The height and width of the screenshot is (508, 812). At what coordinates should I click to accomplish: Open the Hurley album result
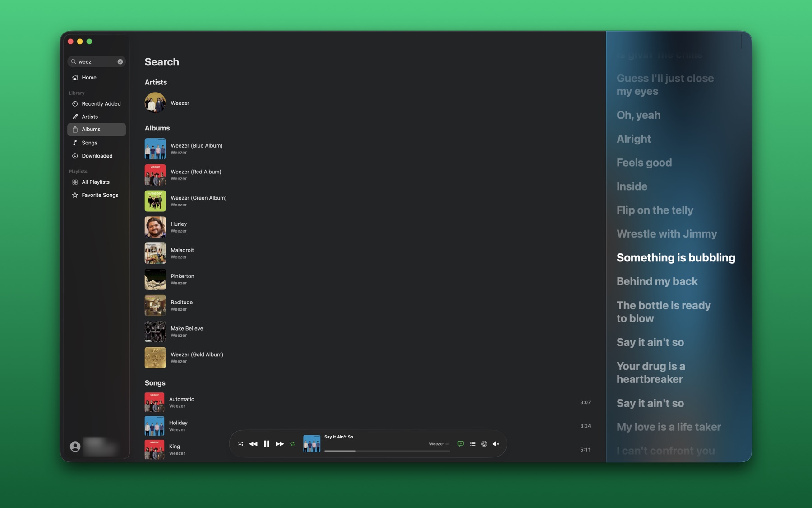coord(368,227)
